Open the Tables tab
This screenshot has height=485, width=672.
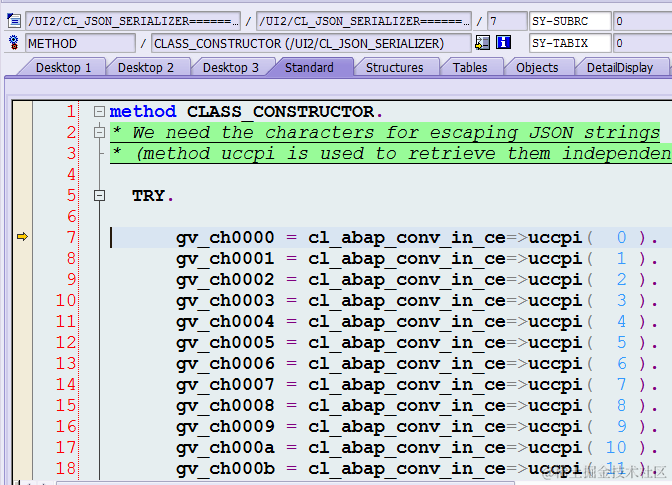click(x=470, y=67)
